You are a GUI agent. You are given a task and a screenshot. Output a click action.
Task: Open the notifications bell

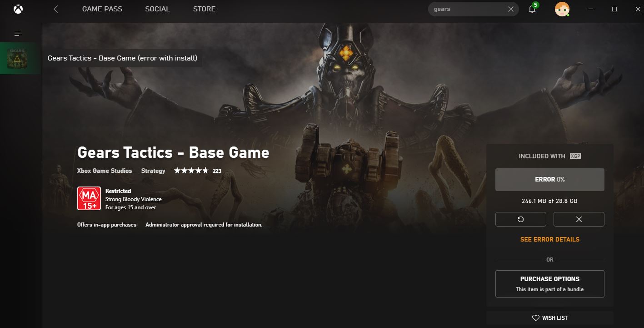coord(533,9)
